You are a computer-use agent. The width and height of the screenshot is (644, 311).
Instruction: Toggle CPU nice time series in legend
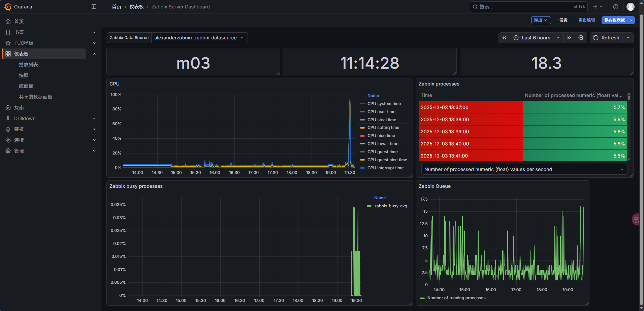(381, 136)
